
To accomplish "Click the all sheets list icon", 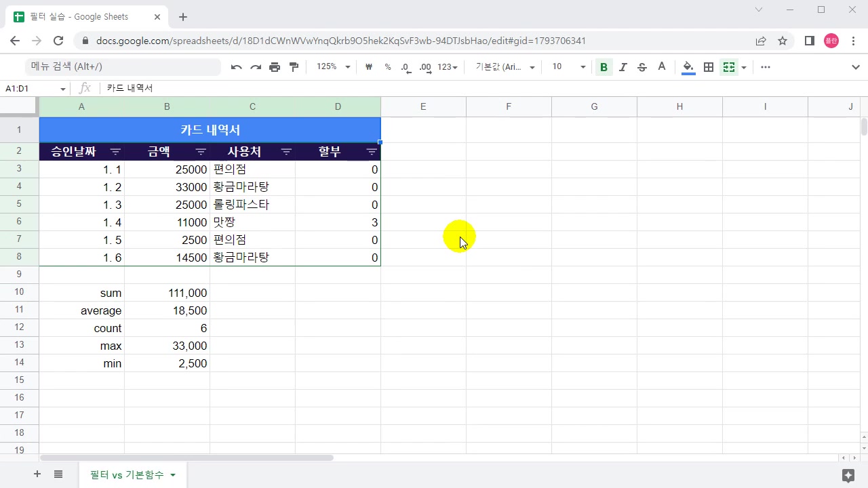I will tap(58, 474).
